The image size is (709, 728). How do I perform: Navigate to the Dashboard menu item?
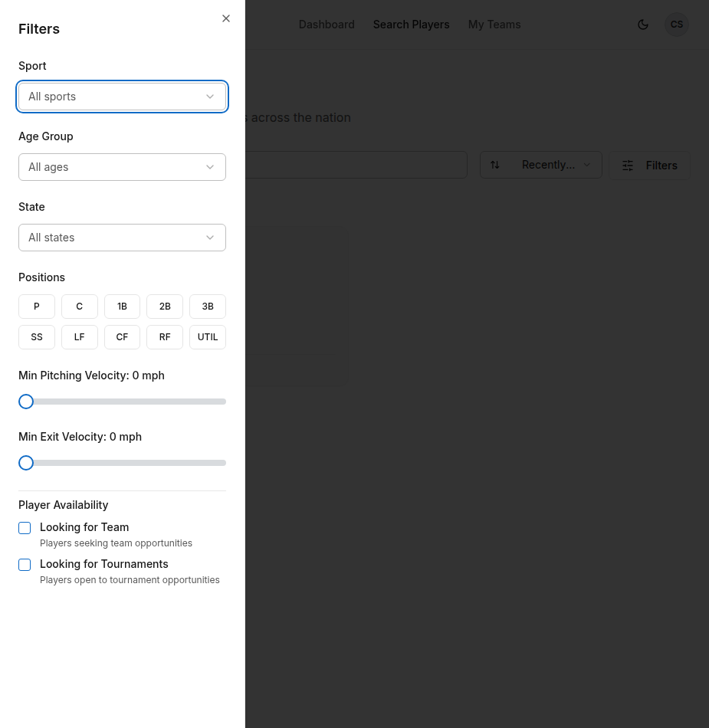[x=327, y=25]
